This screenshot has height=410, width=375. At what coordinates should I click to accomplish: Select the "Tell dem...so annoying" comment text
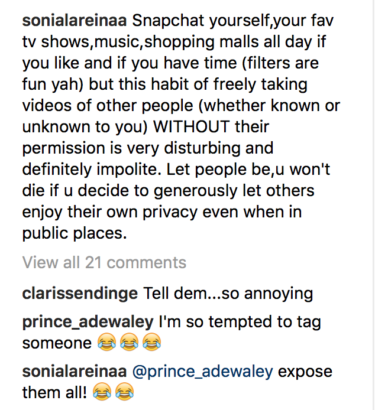[228, 294]
